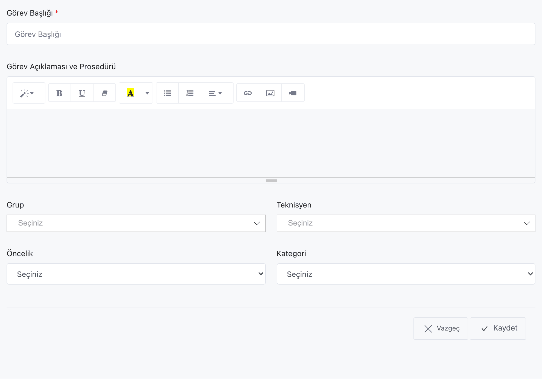Click the Teknisyen label
Viewport: 542px width, 392px height.
pos(294,205)
